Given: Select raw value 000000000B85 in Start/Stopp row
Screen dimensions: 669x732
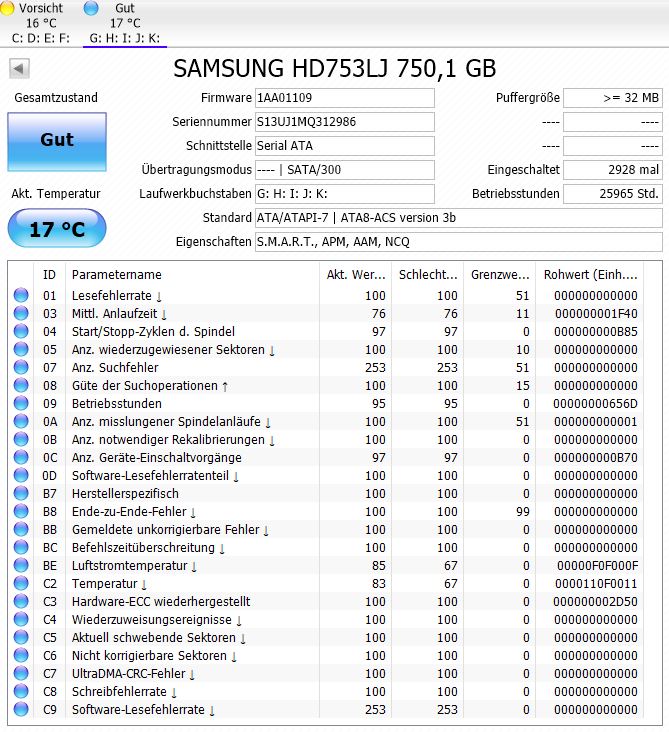Looking at the screenshot, I should [x=596, y=331].
